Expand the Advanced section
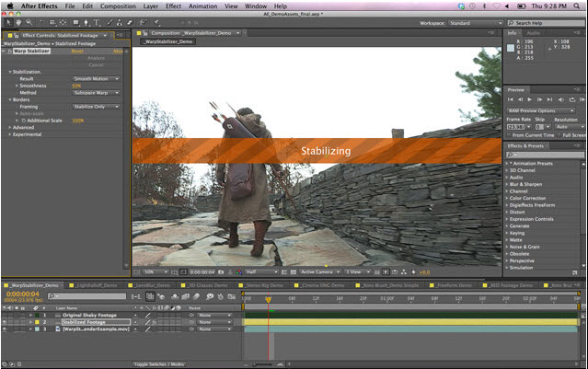 10,128
